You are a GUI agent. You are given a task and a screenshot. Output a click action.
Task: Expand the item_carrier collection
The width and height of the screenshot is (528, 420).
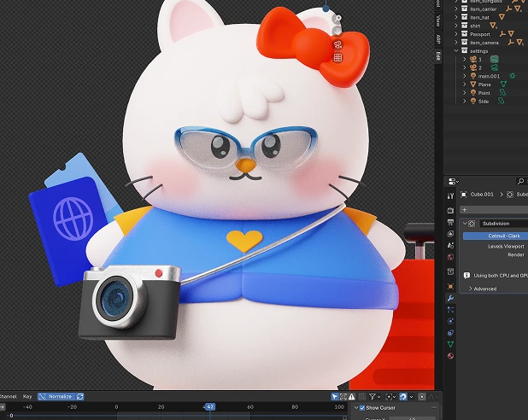(456, 9)
